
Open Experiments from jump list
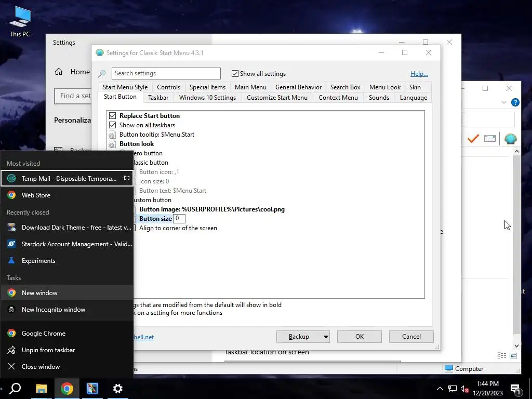(x=67, y=261)
